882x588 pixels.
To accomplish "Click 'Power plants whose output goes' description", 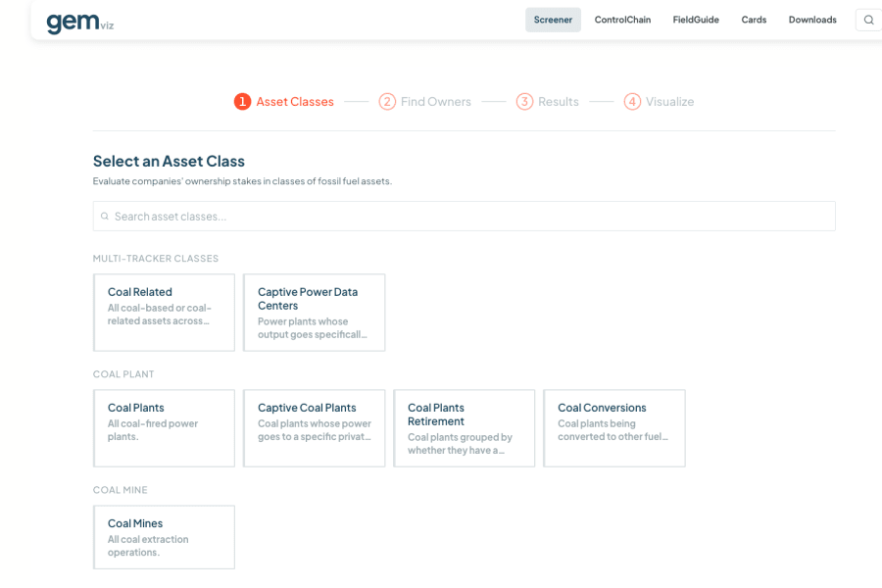I will (x=313, y=328).
